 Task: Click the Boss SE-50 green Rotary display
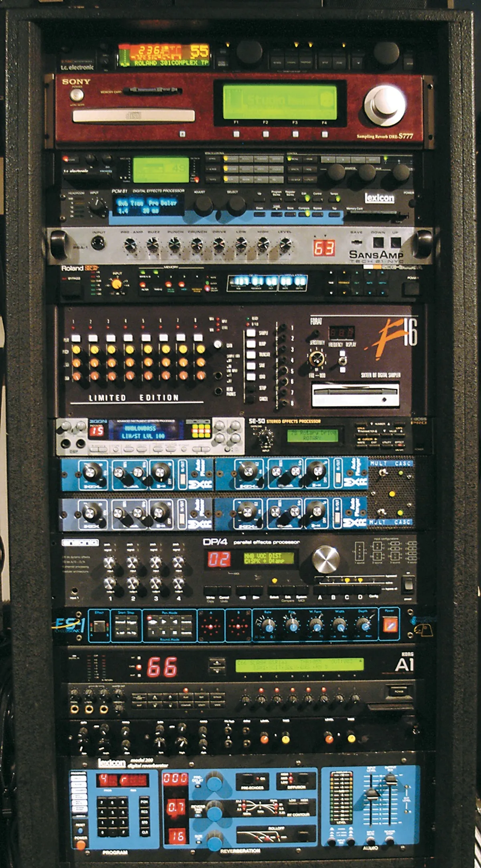(313, 436)
